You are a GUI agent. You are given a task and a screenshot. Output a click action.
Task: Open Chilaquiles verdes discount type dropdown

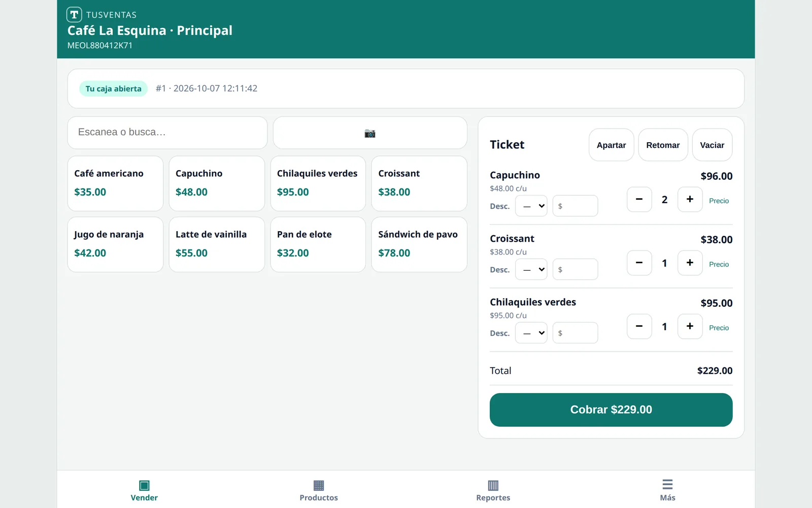(x=531, y=333)
